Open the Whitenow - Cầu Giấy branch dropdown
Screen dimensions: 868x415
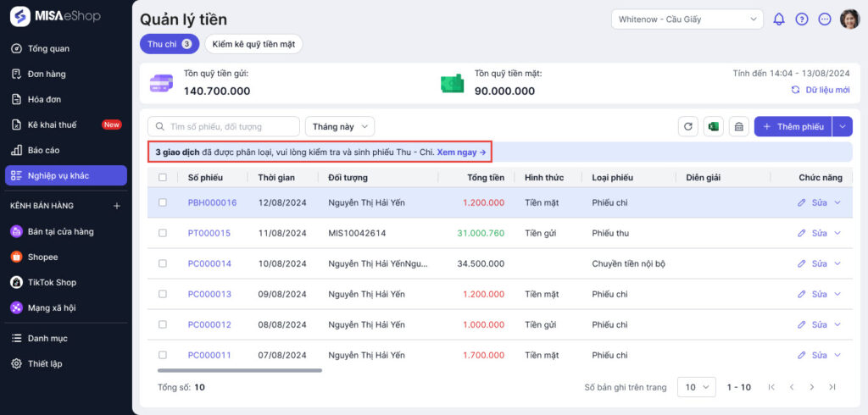pos(687,19)
